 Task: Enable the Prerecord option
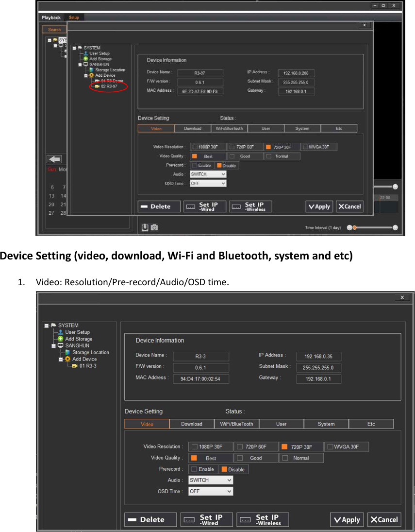coord(194,469)
